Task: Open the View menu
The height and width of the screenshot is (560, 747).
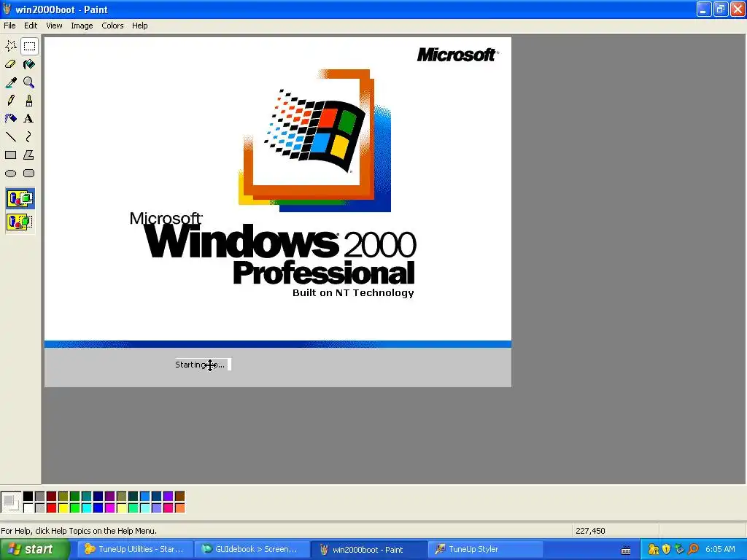Action: tap(54, 26)
